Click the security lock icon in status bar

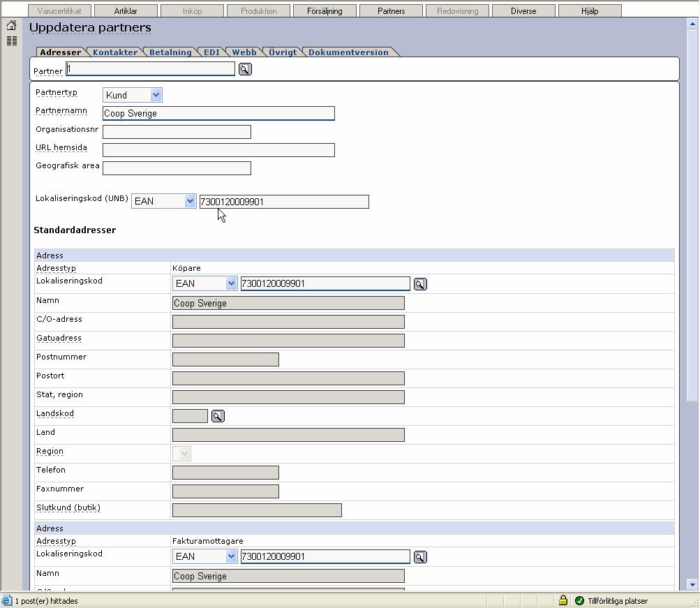point(563,600)
